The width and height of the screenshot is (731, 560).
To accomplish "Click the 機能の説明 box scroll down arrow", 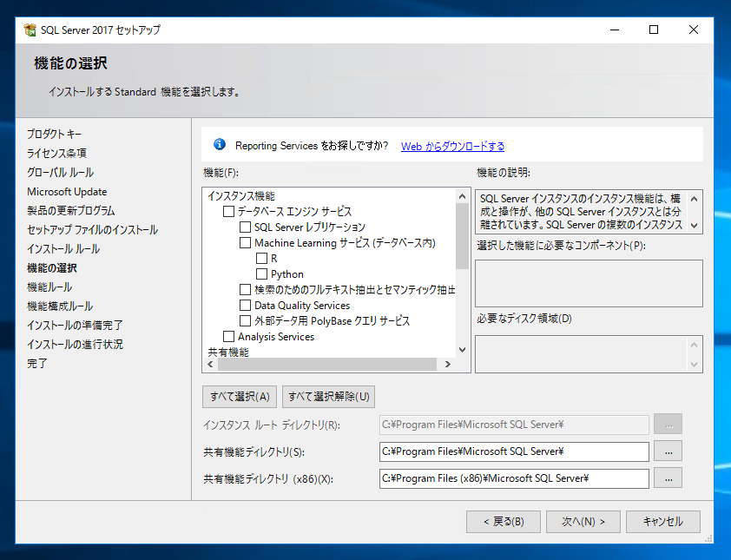I will tap(695, 226).
